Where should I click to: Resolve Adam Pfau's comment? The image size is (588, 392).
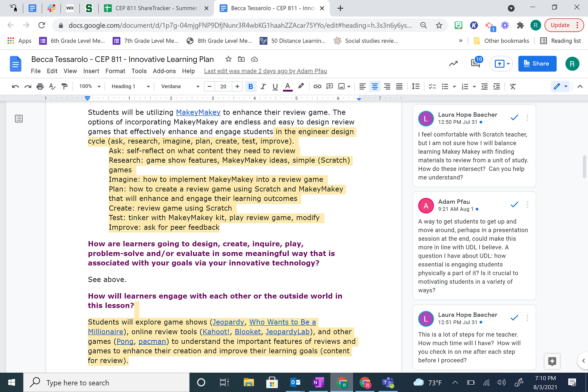tap(514, 205)
